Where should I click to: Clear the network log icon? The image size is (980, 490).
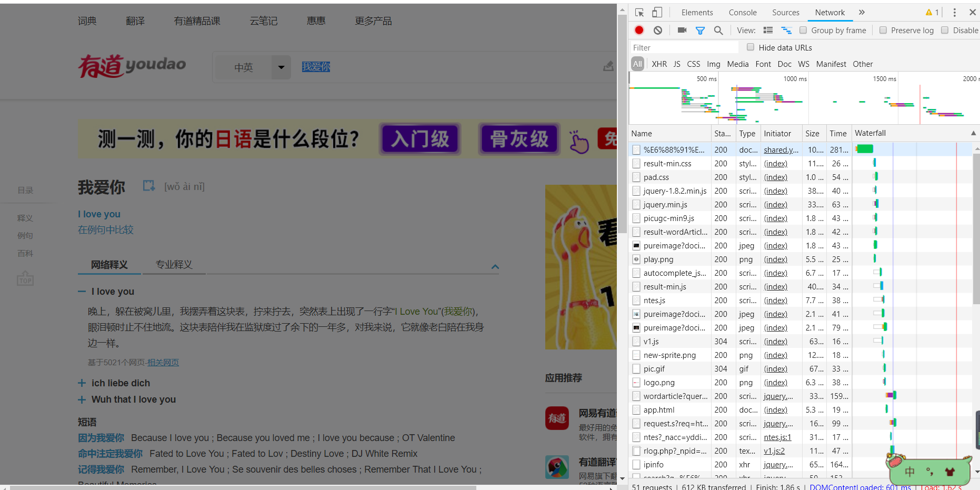(x=658, y=30)
